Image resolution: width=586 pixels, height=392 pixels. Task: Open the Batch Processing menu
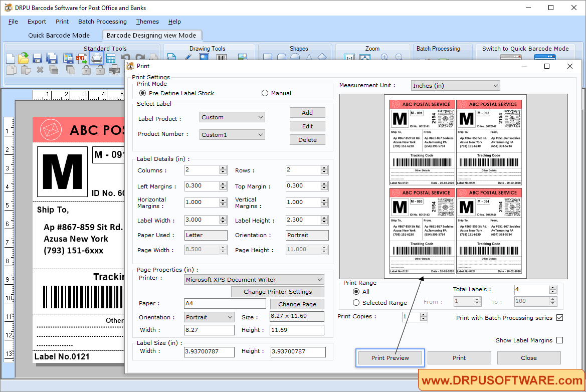(x=102, y=22)
